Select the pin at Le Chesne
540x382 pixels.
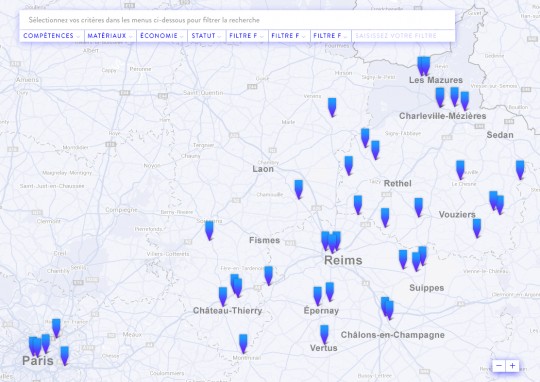pyautogui.click(x=460, y=170)
